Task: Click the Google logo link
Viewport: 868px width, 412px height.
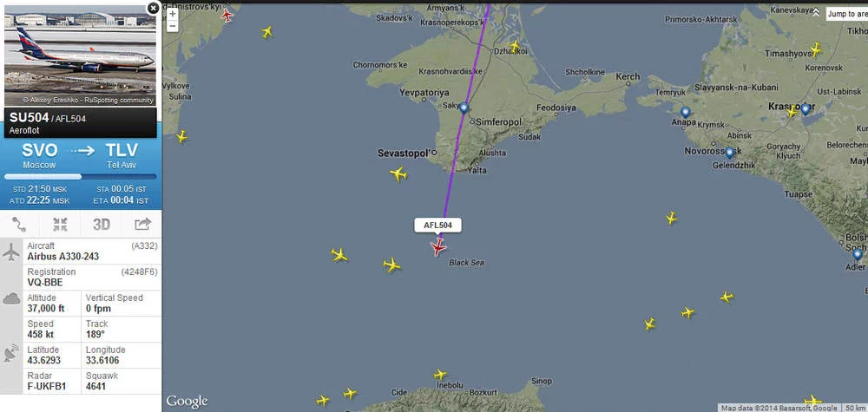Action: coord(187,402)
